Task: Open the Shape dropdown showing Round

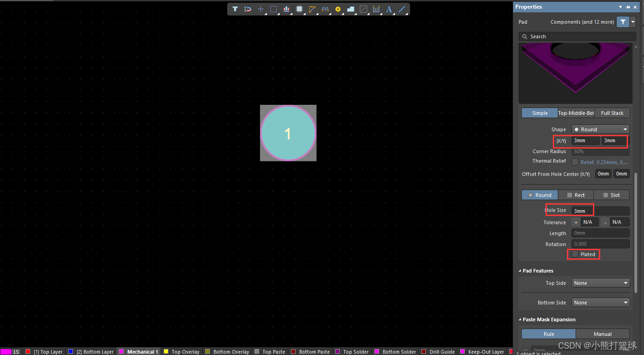Action: (x=600, y=129)
